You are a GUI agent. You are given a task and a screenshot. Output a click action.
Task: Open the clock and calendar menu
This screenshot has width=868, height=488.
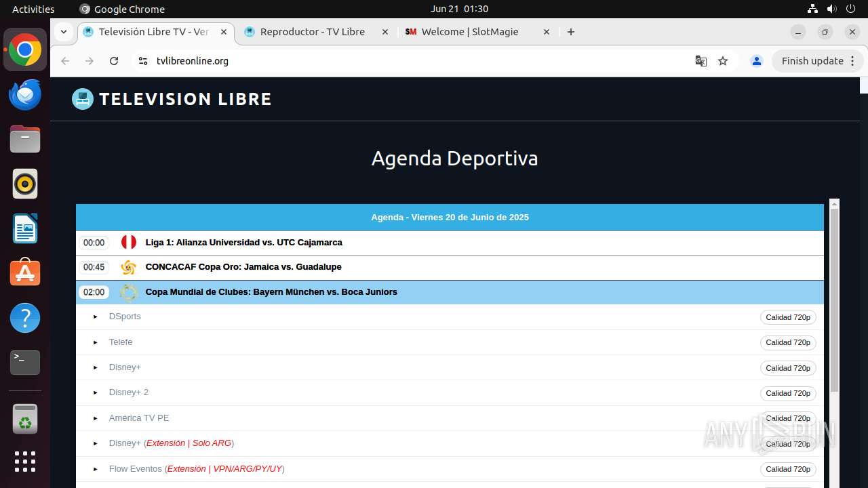pyautogui.click(x=459, y=9)
